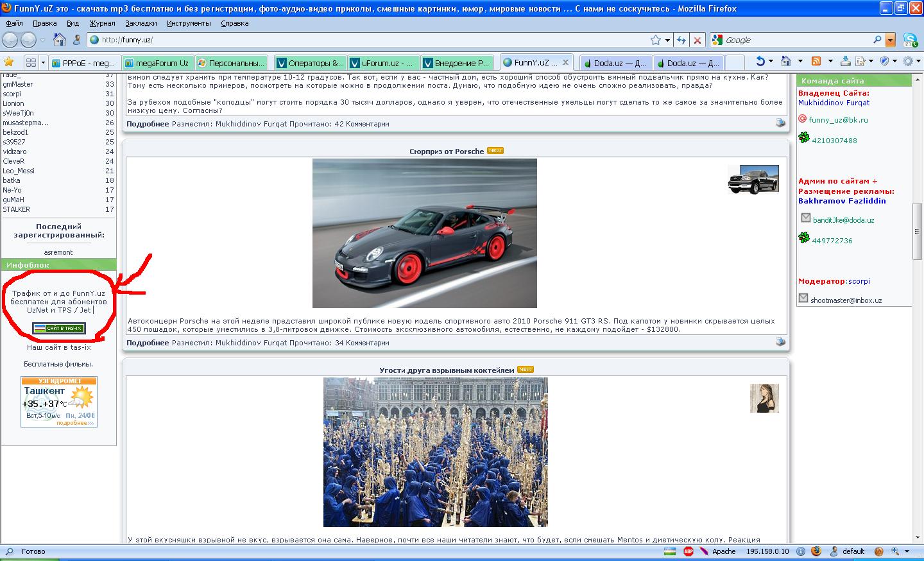Bookmark this page with the star in address bar

(x=655, y=40)
